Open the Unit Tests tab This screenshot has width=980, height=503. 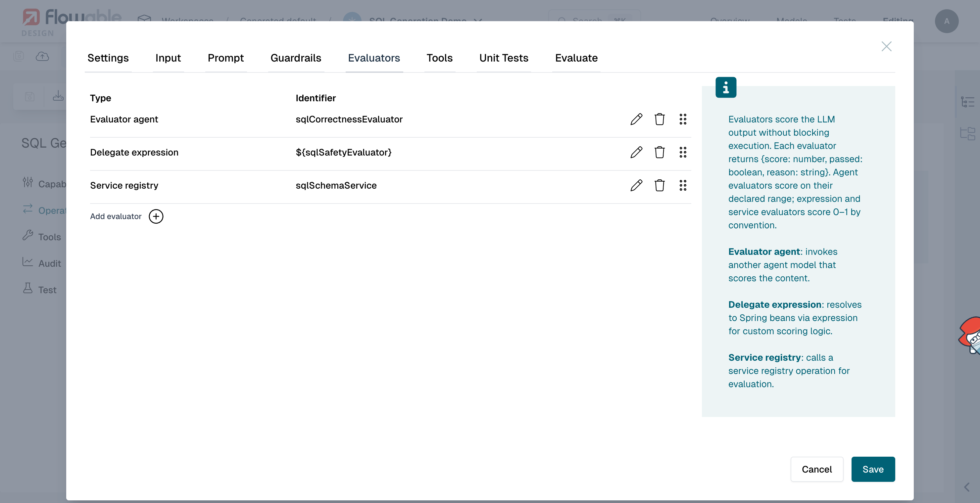coord(504,58)
